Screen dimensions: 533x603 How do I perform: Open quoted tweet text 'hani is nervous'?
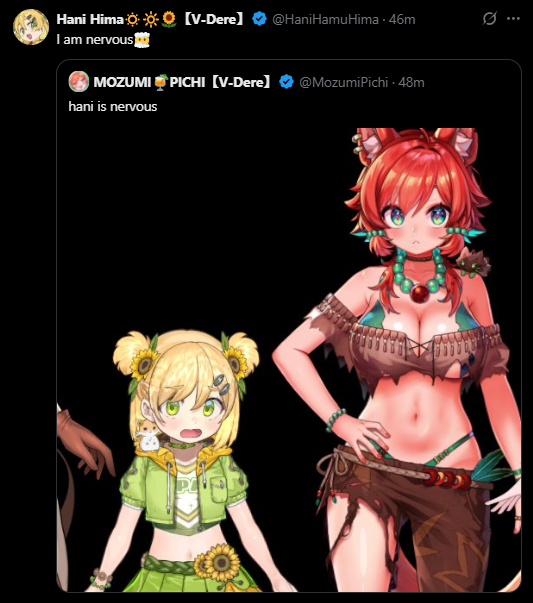[113, 107]
